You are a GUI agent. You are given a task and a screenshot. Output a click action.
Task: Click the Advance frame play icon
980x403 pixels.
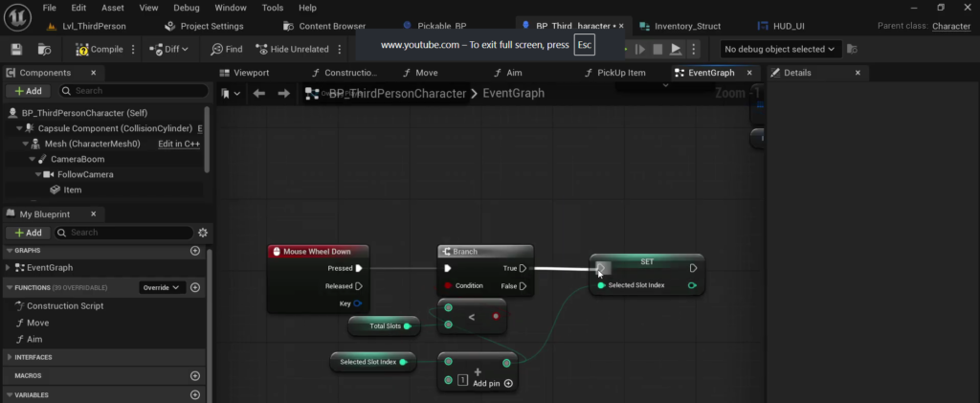tap(640, 49)
